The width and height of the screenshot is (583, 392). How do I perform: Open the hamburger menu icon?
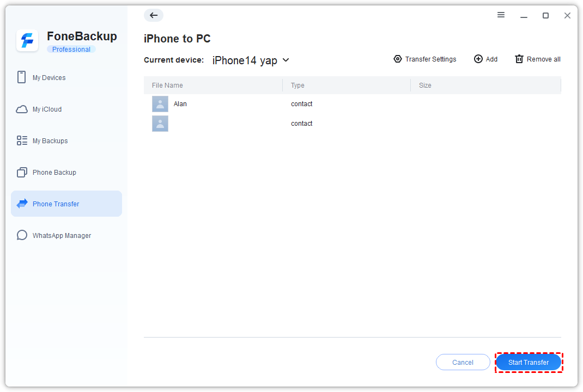pos(501,15)
